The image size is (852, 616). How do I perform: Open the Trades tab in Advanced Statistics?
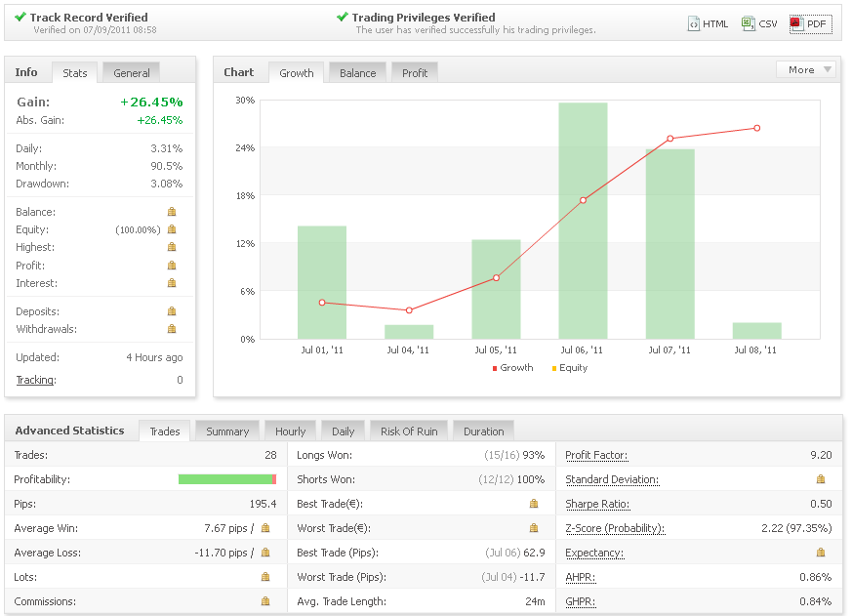(165, 431)
